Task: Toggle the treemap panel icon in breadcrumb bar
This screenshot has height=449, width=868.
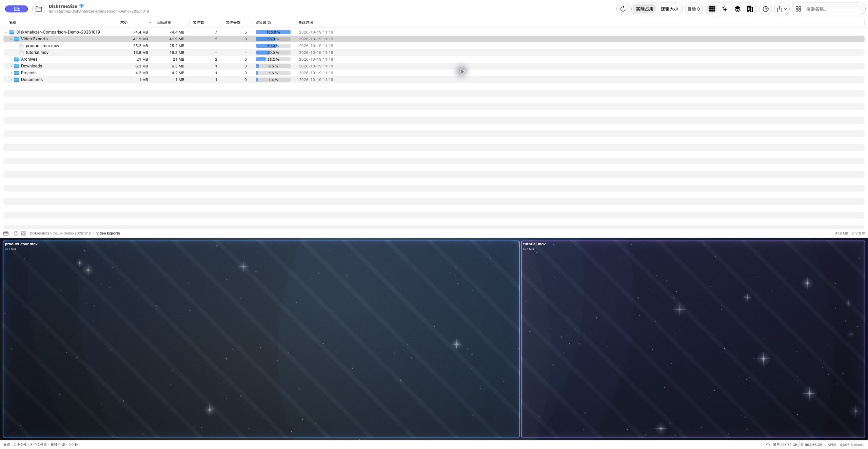Action: pos(6,233)
